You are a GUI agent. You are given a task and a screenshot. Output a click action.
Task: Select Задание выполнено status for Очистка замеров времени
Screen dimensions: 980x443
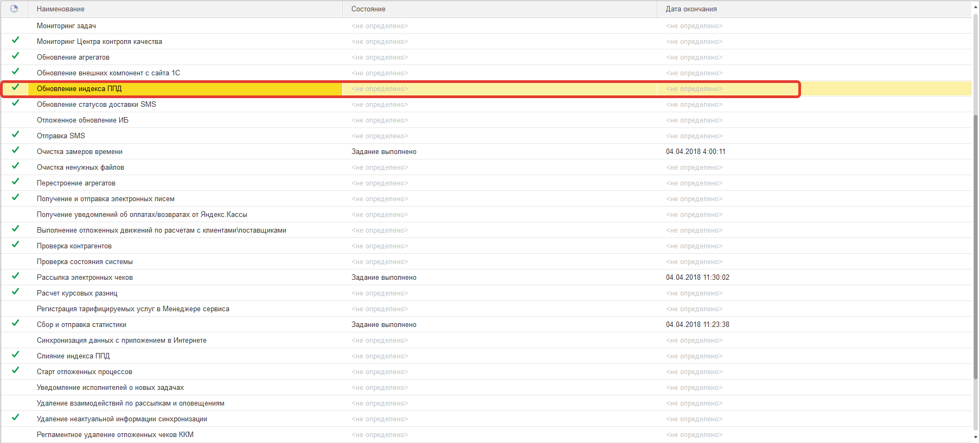[383, 152]
